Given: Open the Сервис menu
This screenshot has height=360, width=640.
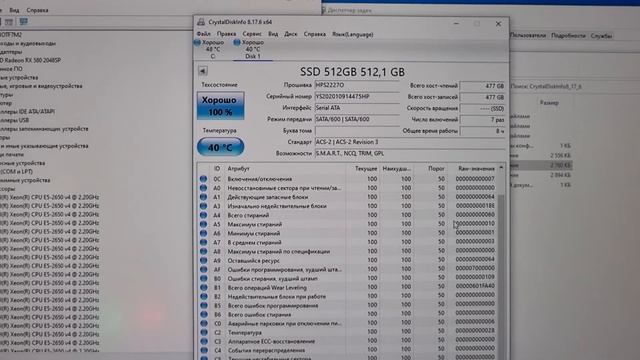Looking at the screenshot, I should point(252,34).
